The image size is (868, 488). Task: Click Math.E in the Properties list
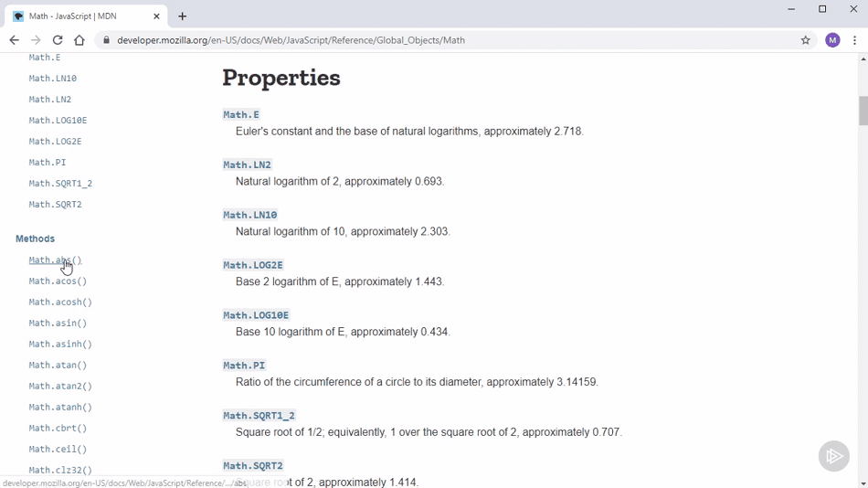tap(241, 114)
